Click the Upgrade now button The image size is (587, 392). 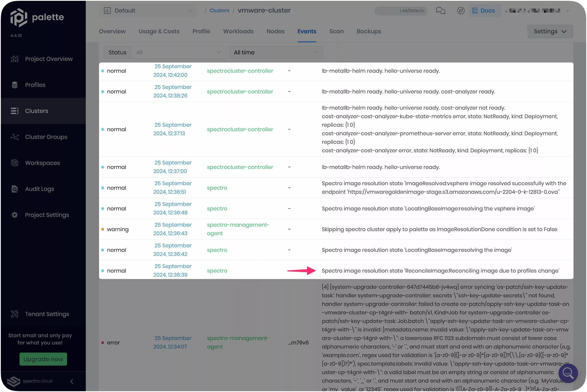43,359
